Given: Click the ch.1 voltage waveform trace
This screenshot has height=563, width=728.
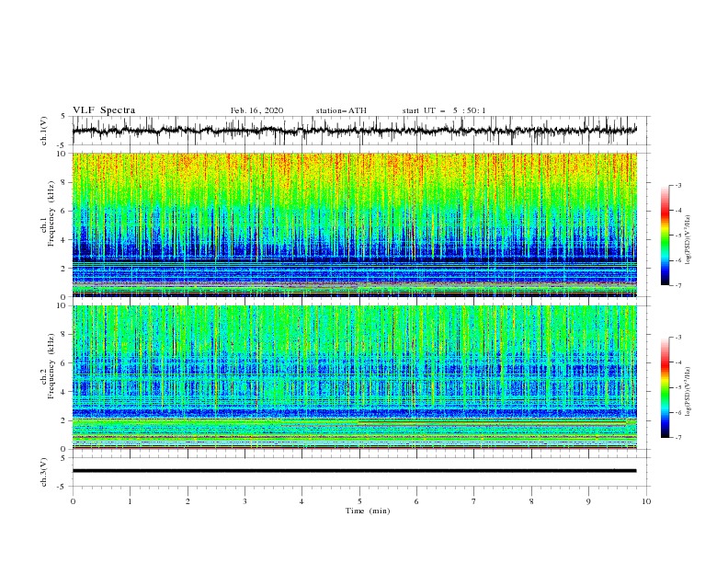Looking at the screenshot, I should click(354, 131).
